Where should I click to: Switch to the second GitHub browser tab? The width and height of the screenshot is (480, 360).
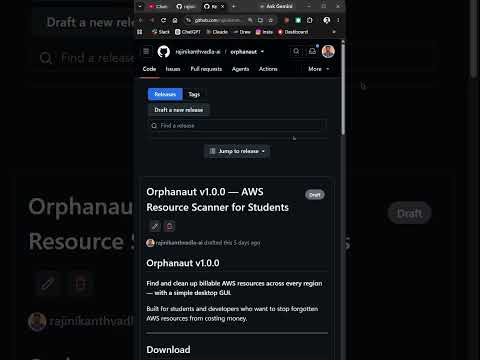pyautogui.click(x=185, y=6)
